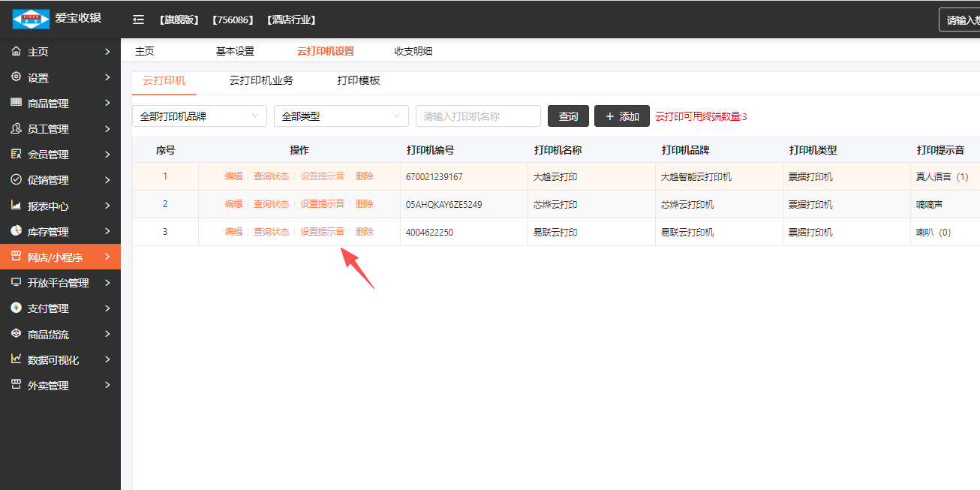Open the 全部类型 dropdown
Screen dimensions: 980x490
coord(341,116)
